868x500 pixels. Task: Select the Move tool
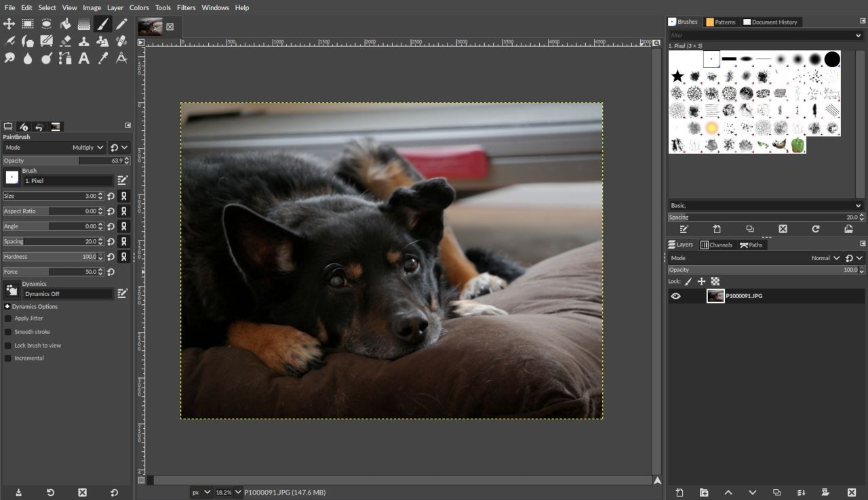(x=9, y=24)
